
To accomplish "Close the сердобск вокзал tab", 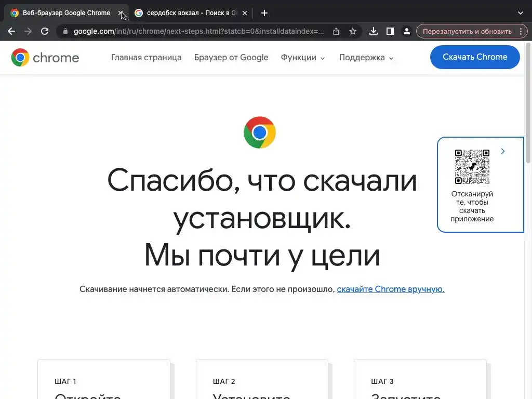I will click(x=245, y=13).
